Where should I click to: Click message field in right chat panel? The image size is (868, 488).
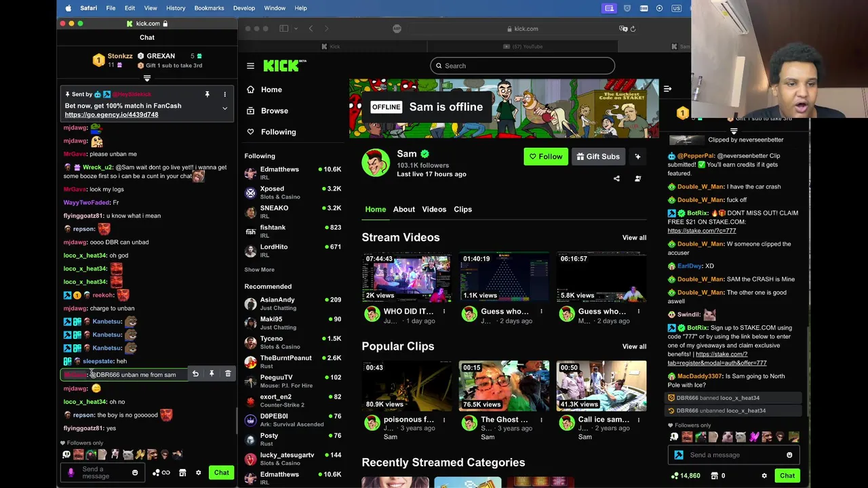(733, 455)
